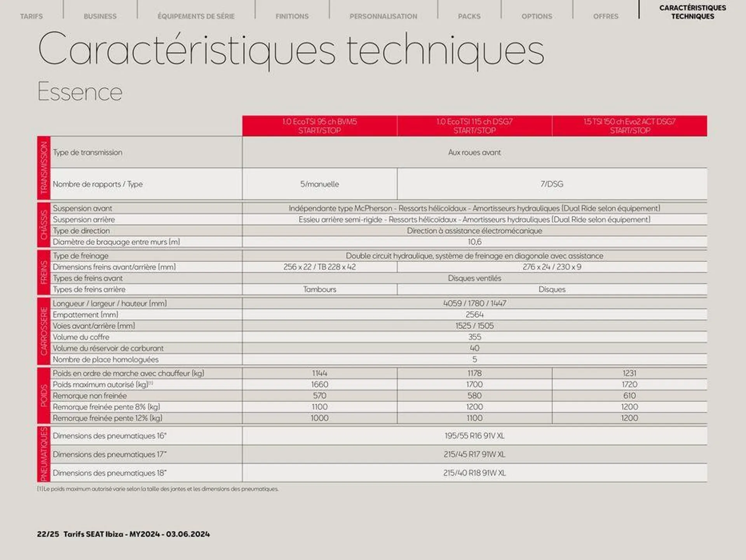Click the 'Type de freinage' label
Screen dimensions: 746x560
(x=80, y=256)
